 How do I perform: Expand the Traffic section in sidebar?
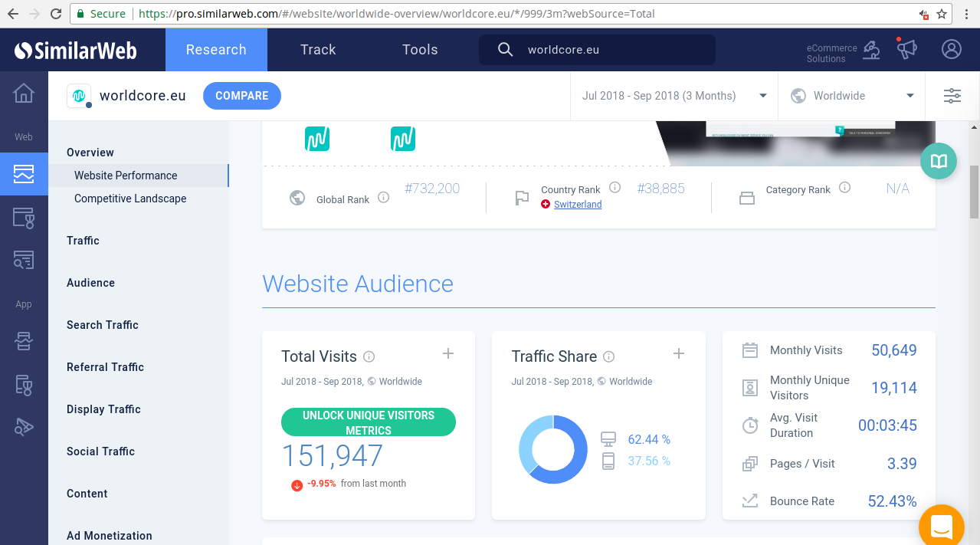[83, 241]
